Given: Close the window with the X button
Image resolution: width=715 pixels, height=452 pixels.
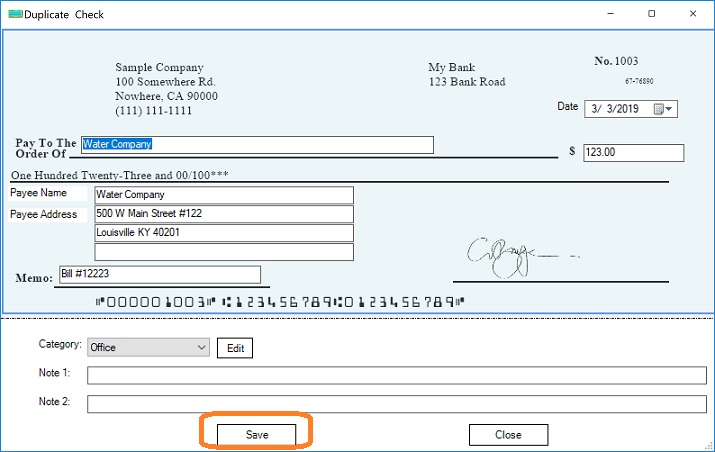Looking at the screenshot, I should point(693,14).
